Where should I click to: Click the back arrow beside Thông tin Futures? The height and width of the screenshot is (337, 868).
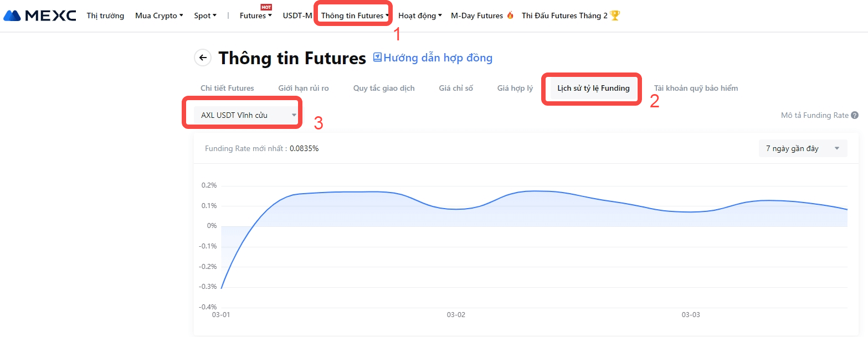(203, 58)
